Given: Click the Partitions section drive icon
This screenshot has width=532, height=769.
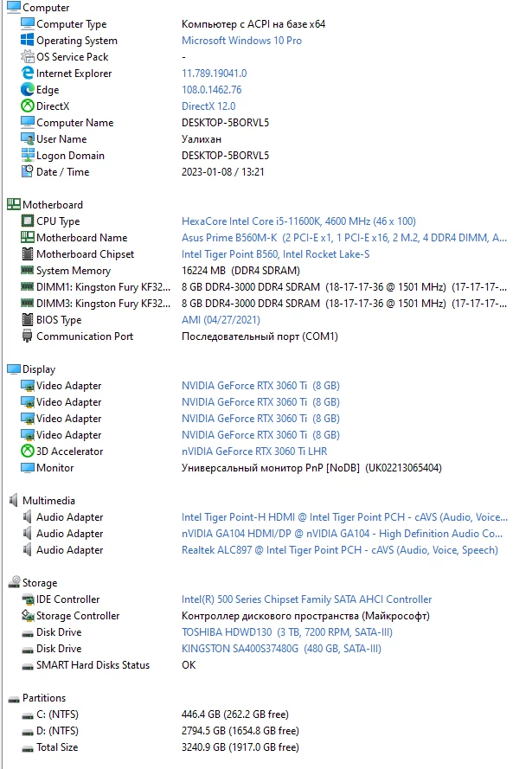Looking at the screenshot, I should (14, 699).
